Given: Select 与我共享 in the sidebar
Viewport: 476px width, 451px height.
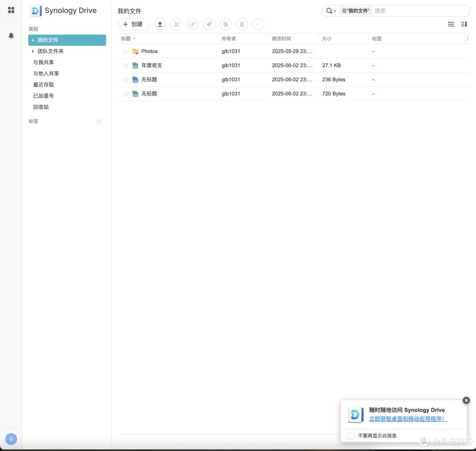Looking at the screenshot, I should click(43, 62).
